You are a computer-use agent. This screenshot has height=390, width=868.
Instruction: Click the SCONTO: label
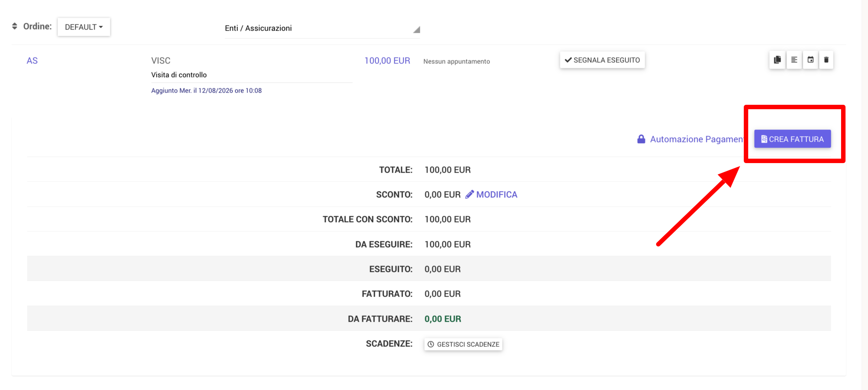[394, 194]
